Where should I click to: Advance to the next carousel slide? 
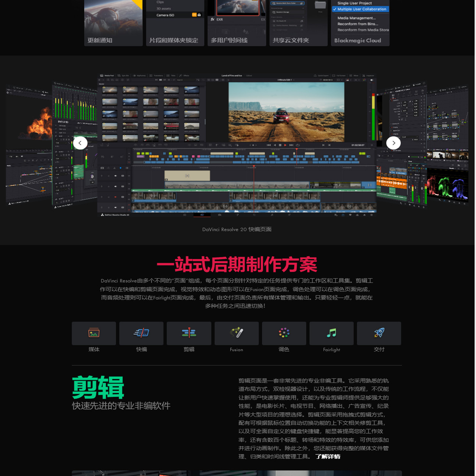pyautogui.click(x=393, y=143)
